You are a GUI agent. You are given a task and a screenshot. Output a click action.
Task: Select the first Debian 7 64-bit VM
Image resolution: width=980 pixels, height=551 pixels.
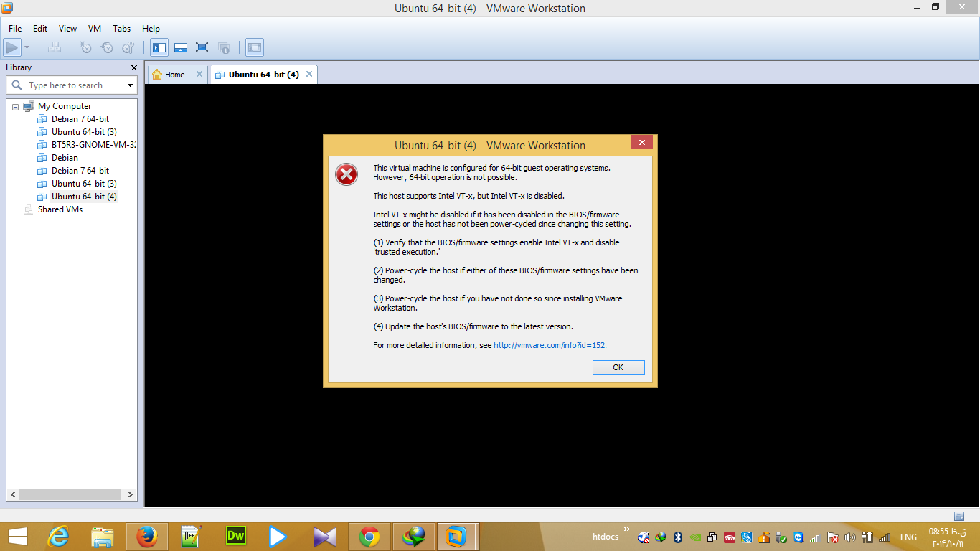80,119
